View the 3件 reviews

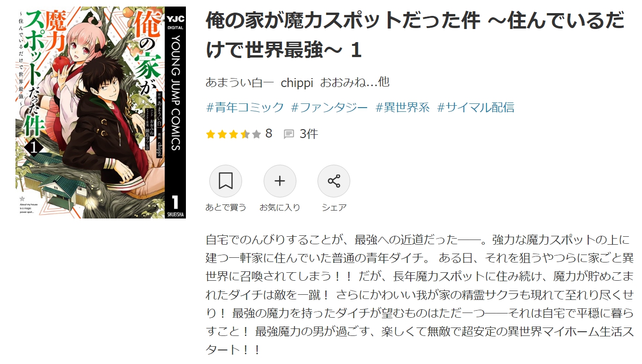(x=309, y=134)
